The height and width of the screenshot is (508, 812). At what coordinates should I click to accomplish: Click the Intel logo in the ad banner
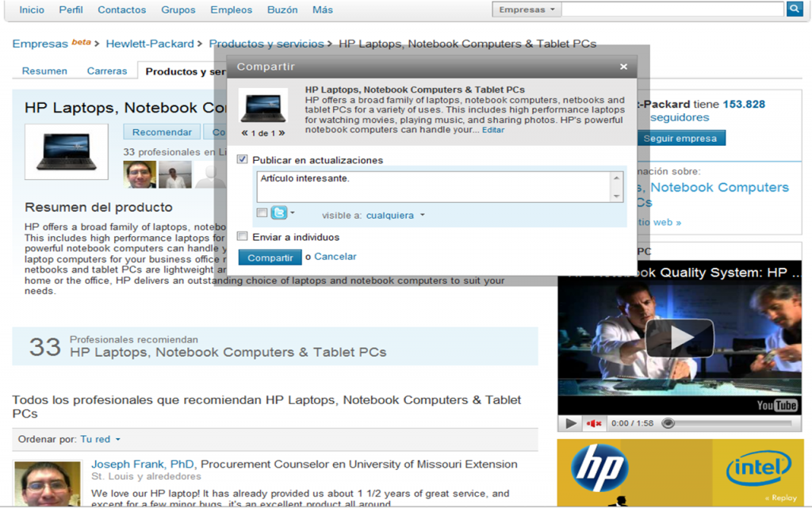pyautogui.click(x=759, y=468)
